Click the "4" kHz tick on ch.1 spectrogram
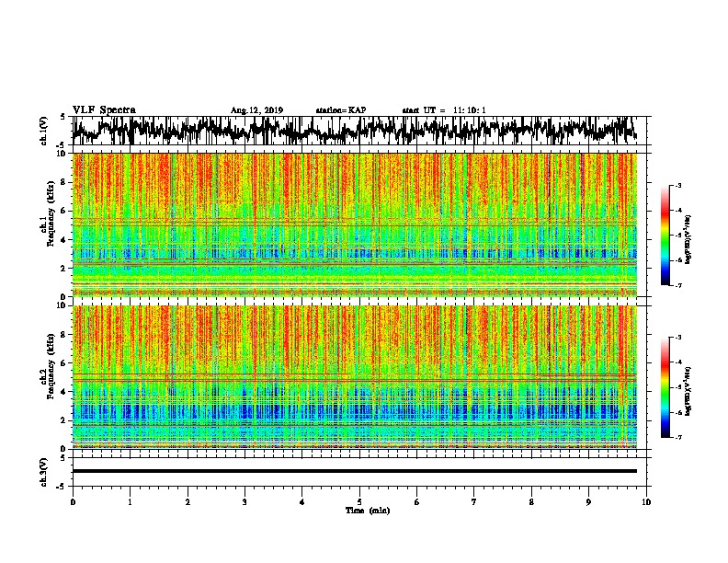 [x=63, y=240]
